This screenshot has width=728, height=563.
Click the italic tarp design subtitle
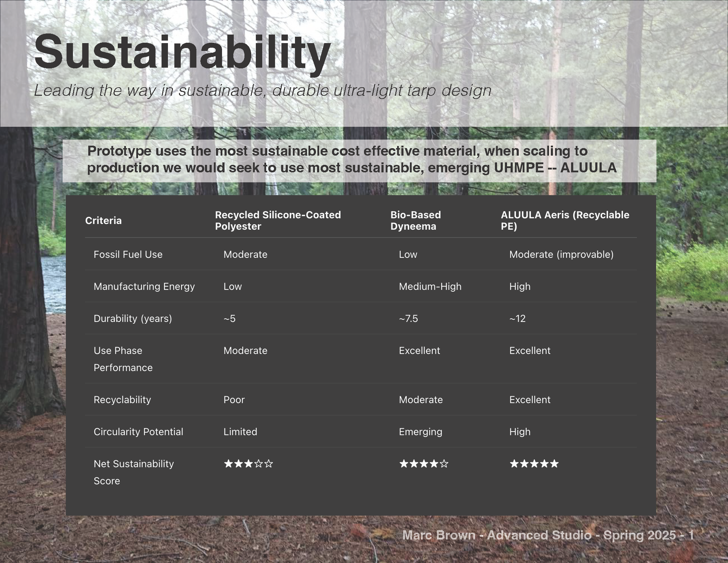tap(263, 90)
